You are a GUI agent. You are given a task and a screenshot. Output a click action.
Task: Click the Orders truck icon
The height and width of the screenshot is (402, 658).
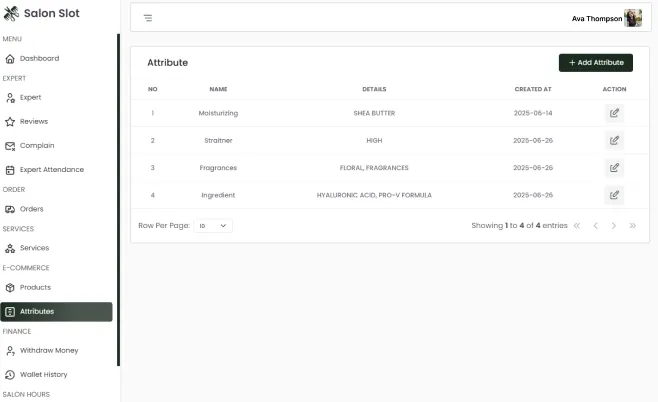pyautogui.click(x=10, y=209)
